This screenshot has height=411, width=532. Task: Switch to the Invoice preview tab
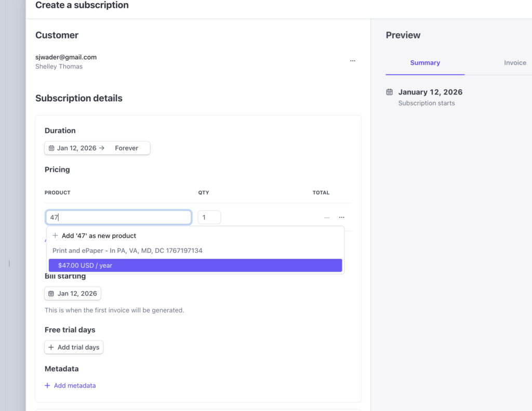515,63
